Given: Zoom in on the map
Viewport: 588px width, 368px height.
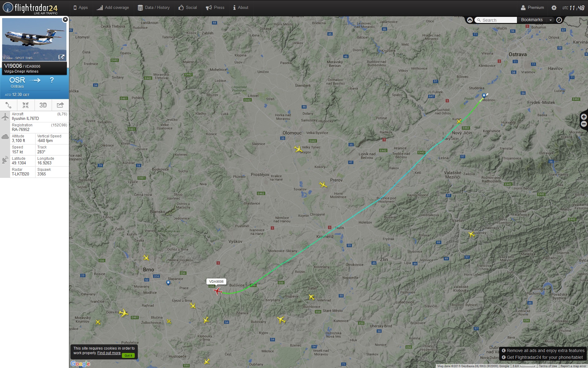Looking at the screenshot, I should click(x=584, y=117).
